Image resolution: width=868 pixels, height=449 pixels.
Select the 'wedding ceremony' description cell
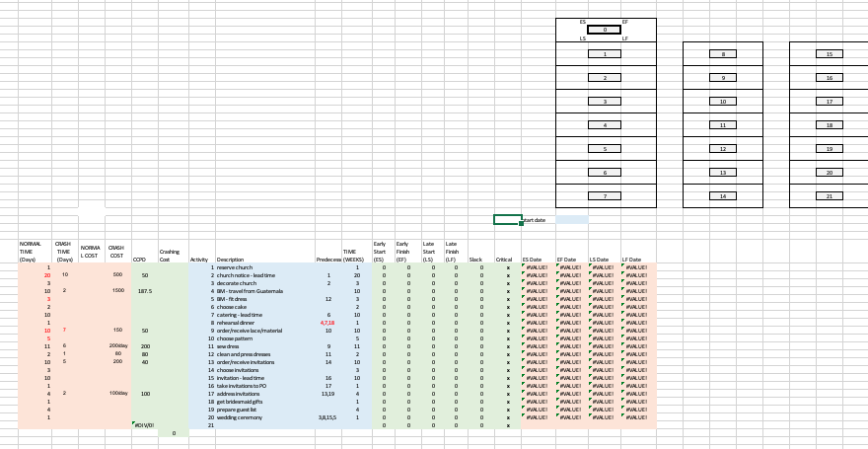(265, 417)
